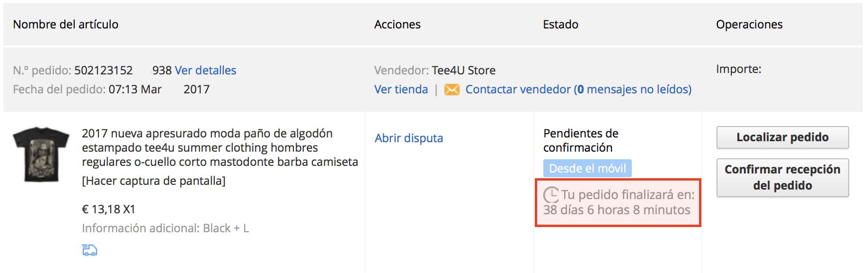The image size is (868, 273).
Task: Click the Nombre del artículo column header
Action: [66, 25]
